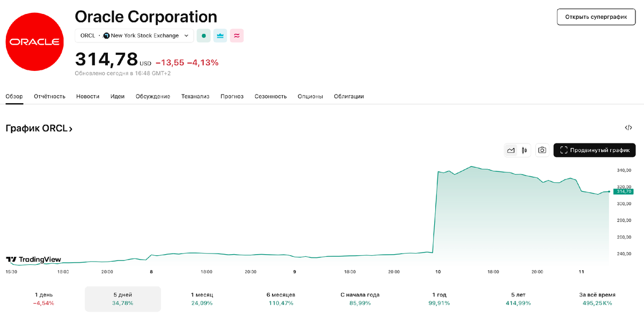Switch to candlestick chart type
Screen dimensions: 644x317
[x=524, y=150]
